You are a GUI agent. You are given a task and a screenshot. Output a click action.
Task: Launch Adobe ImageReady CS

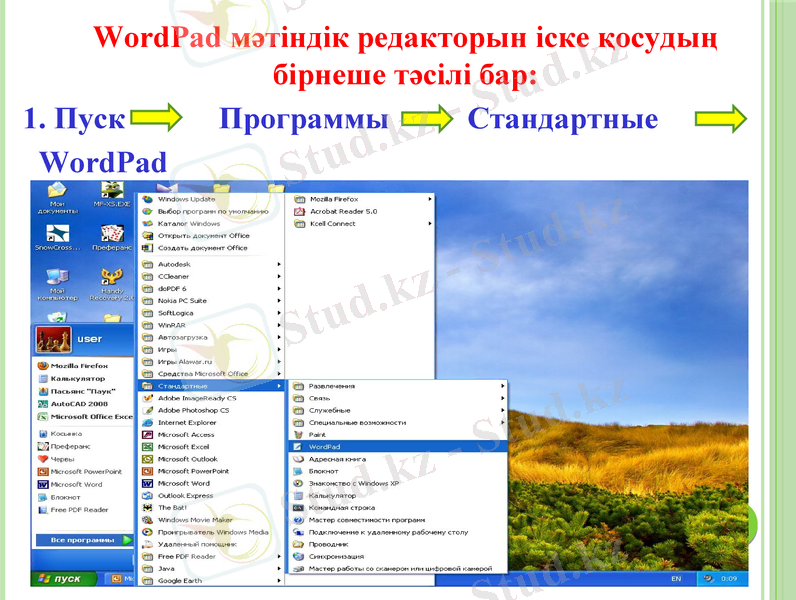click(x=211, y=398)
